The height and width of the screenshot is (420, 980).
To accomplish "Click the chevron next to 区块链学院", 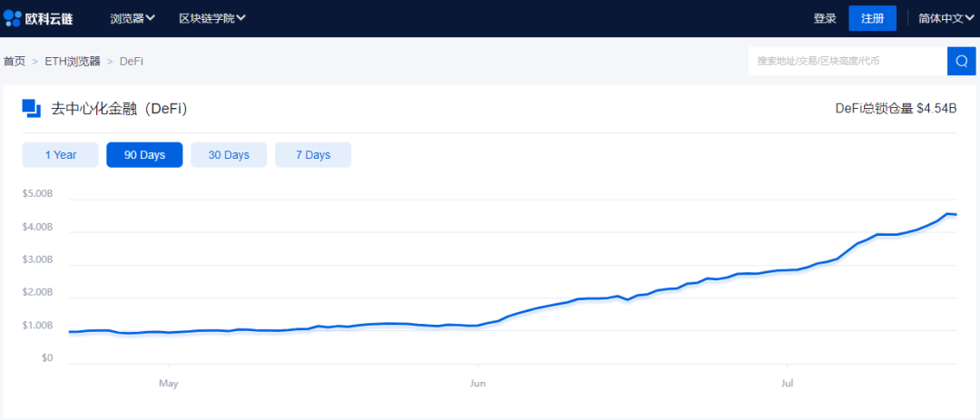I will [240, 18].
